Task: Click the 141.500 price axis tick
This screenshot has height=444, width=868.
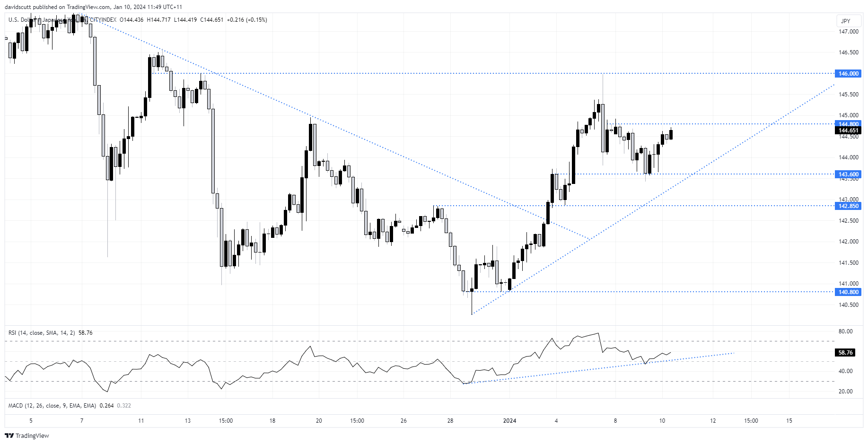Action: pyautogui.click(x=849, y=263)
